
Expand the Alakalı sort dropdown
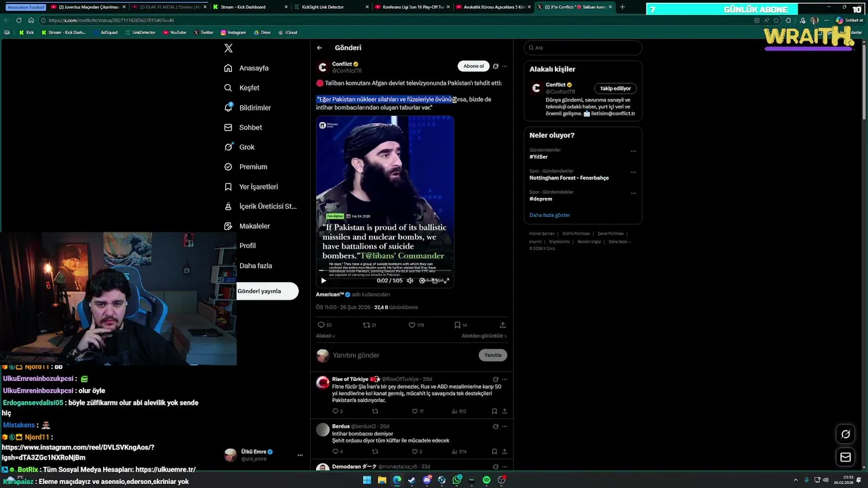(325, 336)
